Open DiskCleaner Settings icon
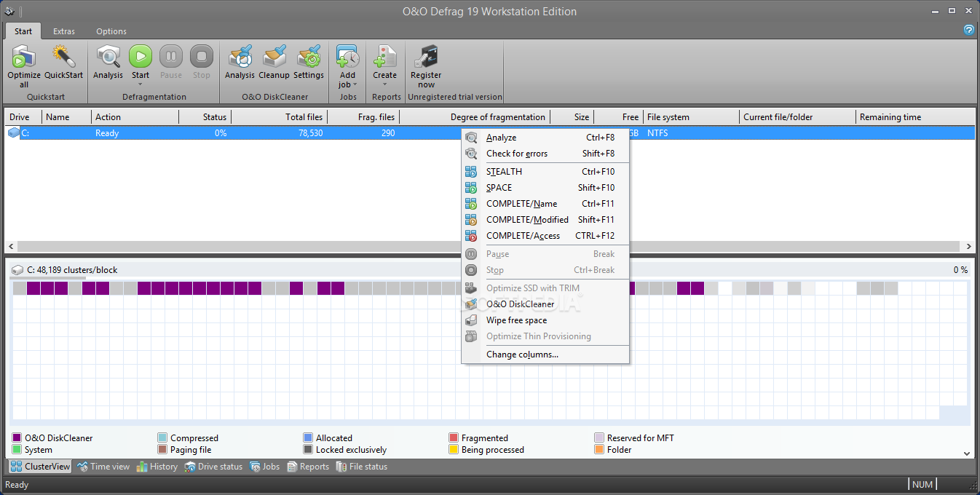 pyautogui.click(x=309, y=56)
